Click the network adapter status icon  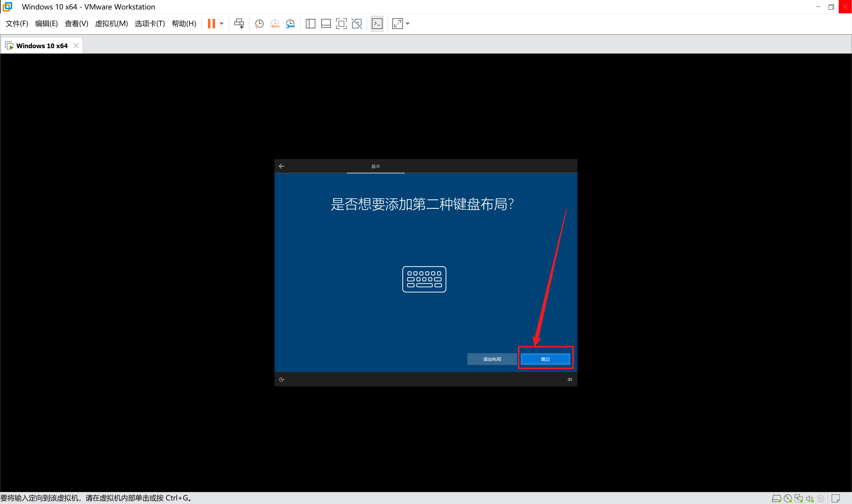click(x=798, y=499)
